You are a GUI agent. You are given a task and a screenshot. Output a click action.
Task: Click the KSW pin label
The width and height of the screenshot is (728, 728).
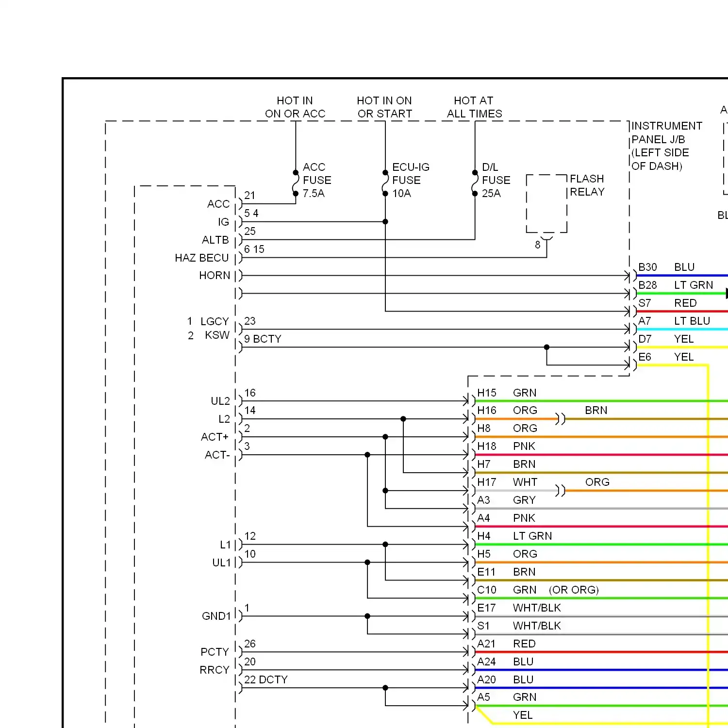pyautogui.click(x=217, y=335)
